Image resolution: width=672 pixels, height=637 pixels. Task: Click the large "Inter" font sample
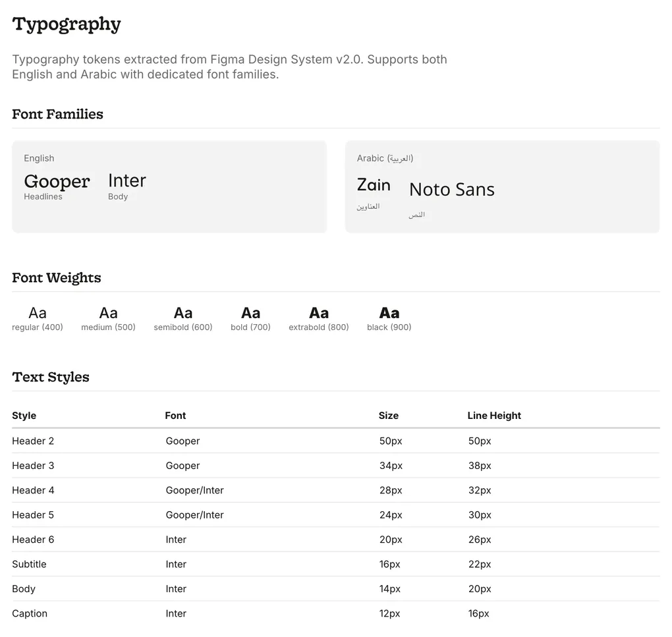(x=127, y=180)
